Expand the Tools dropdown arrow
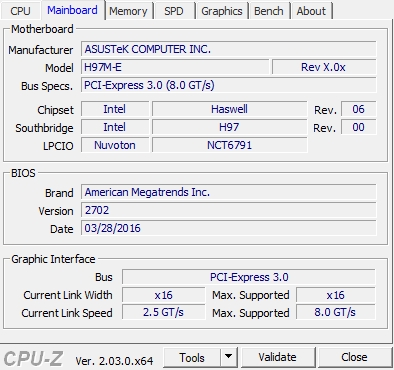 point(228,358)
